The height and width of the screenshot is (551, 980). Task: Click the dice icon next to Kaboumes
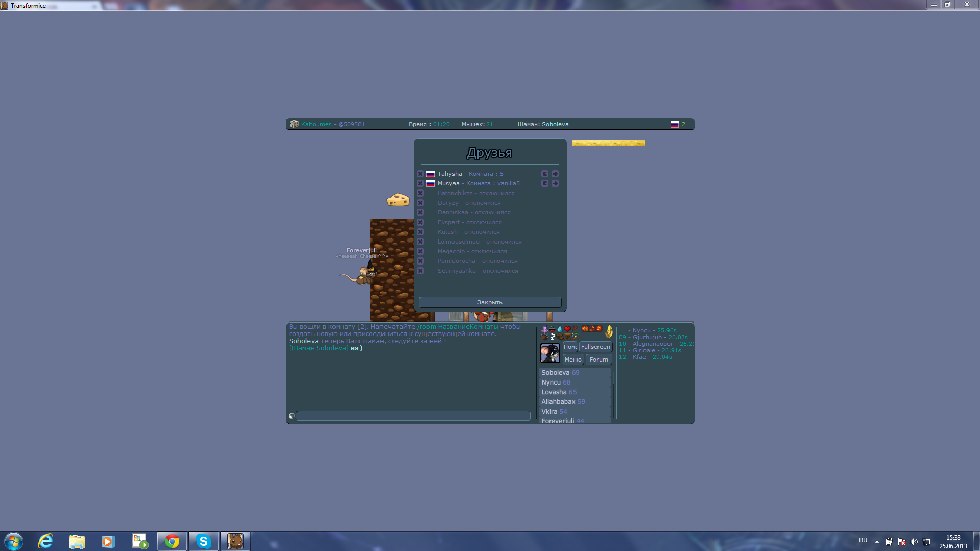(294, 124)
